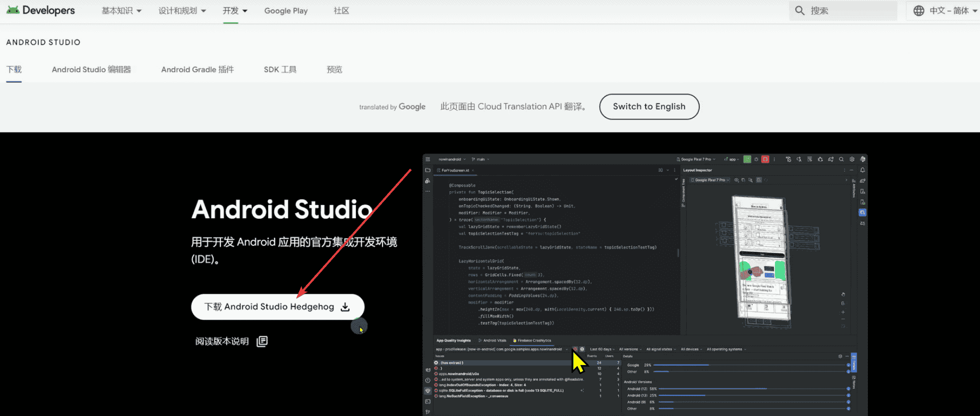The width and height of the screenshot is (980, 416).
Task: Expand the 设计和规划 dropdown menu
Action: (x=182, y=11)
